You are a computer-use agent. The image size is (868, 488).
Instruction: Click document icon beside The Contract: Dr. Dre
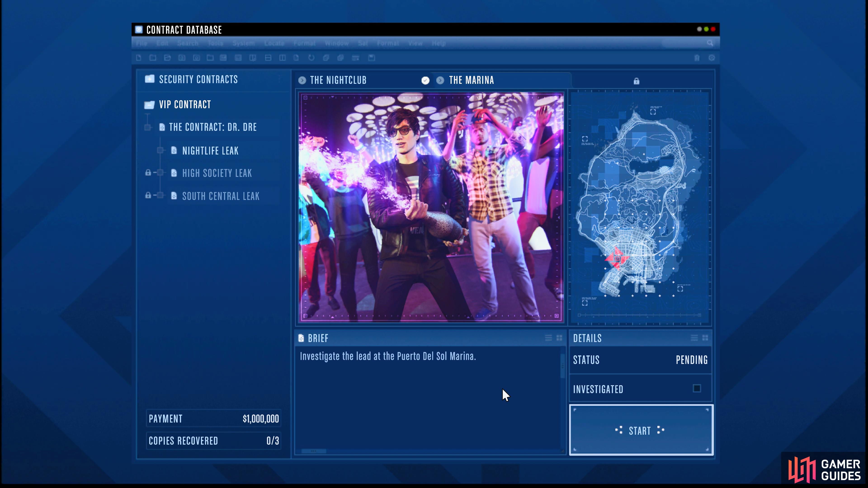(162, 127)
